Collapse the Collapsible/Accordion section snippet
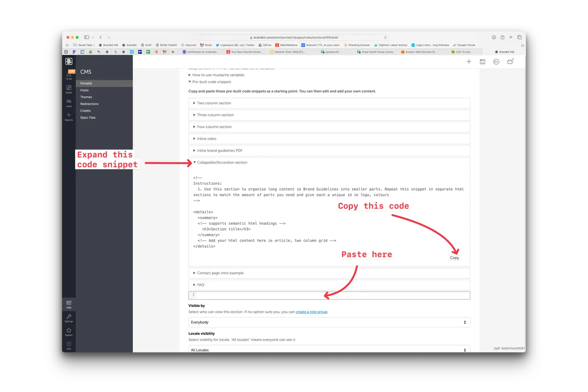 (x=222, y=162)
